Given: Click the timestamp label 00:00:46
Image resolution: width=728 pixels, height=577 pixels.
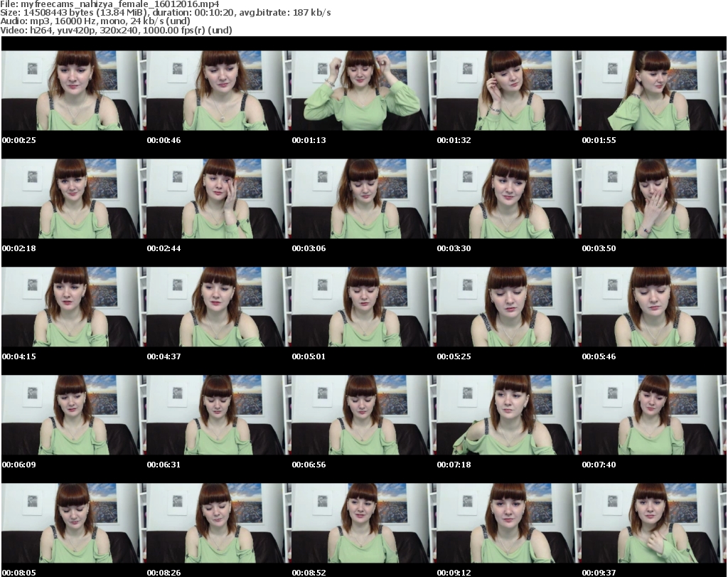Looking at the screenshot, I should point(164,140).
